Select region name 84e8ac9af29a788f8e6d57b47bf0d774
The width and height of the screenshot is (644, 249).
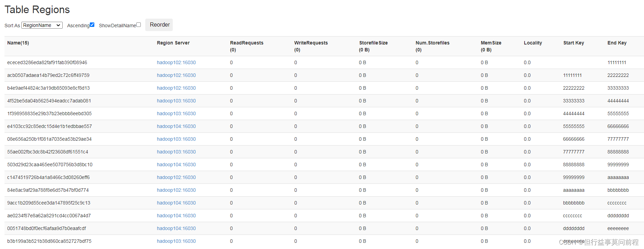coord(48,190)
